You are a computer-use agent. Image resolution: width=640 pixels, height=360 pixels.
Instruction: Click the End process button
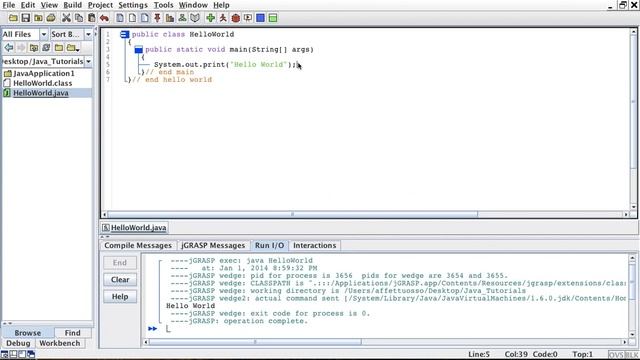coord(120,263)
